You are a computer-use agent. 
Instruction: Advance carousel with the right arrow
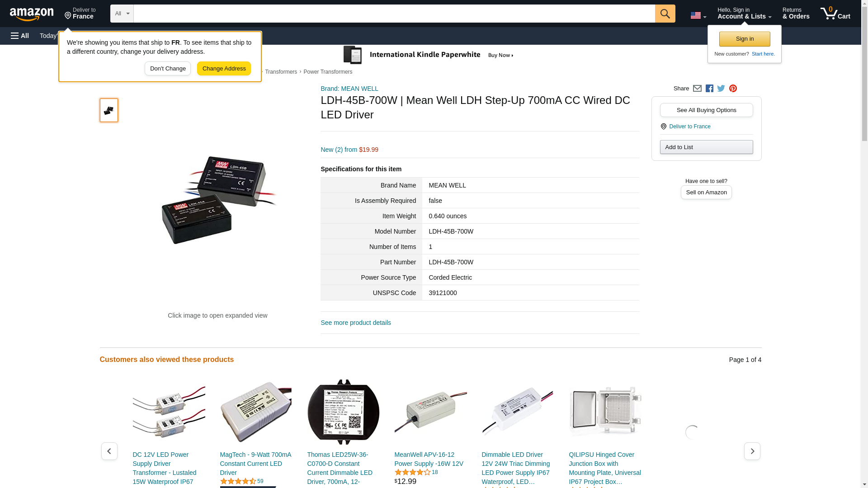(752, 451)
